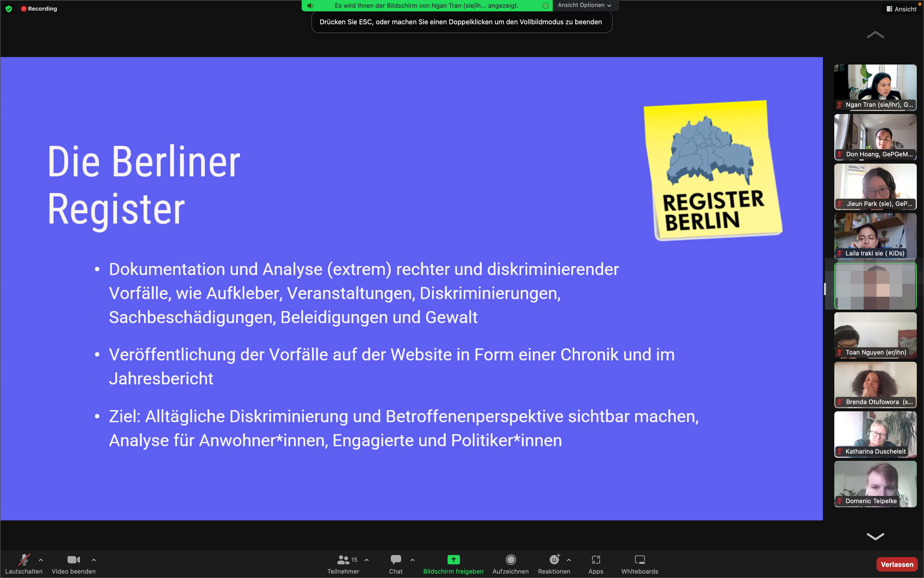Unmute microphone with Lautschalten icon
Screen dimensions: 924x578
pos(24,560)
